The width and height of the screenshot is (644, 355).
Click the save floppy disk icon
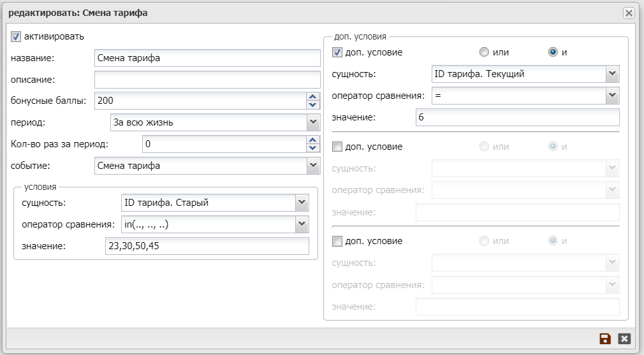click(605, 339)
